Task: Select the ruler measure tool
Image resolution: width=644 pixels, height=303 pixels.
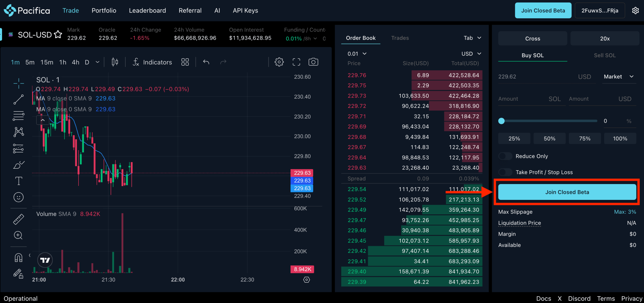Action: 18,219
